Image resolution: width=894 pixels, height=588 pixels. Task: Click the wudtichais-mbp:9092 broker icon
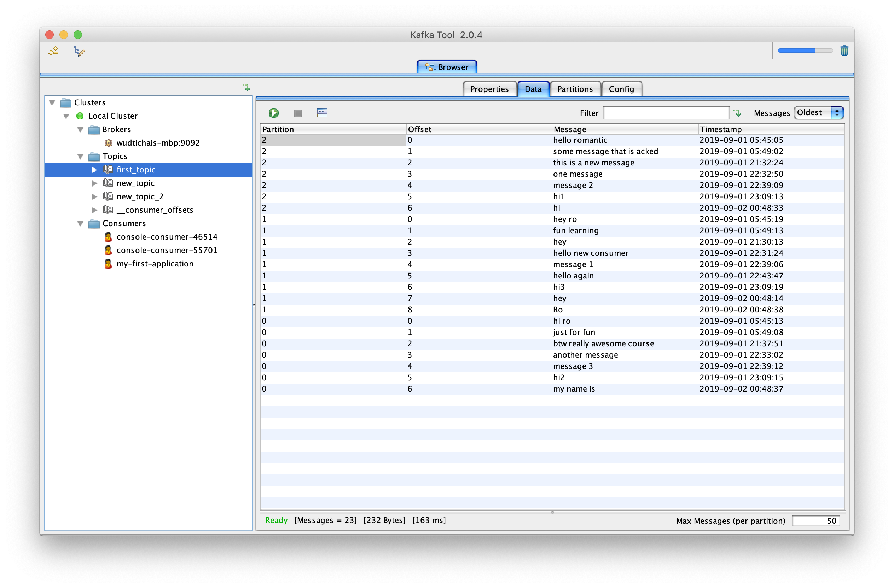108,143
